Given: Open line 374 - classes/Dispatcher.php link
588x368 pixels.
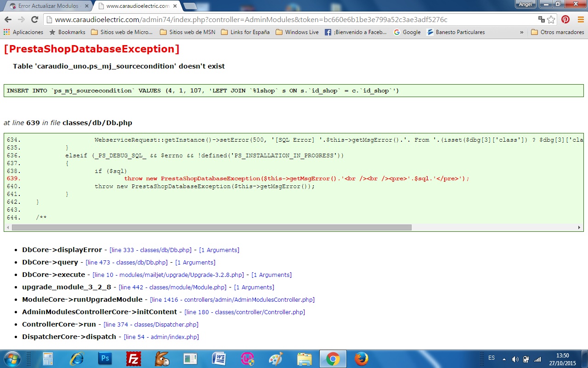Looking at the screenshot, I should click(151, 324).
